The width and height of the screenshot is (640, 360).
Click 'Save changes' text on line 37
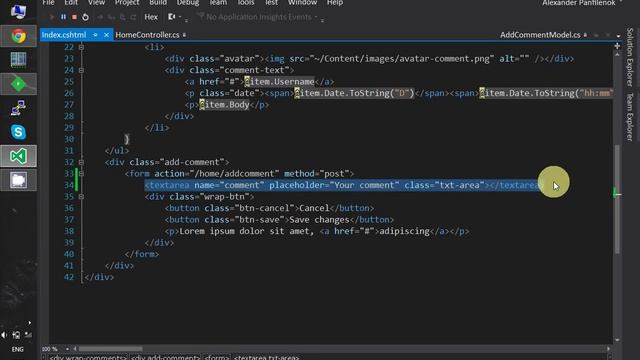coord(320,220)
